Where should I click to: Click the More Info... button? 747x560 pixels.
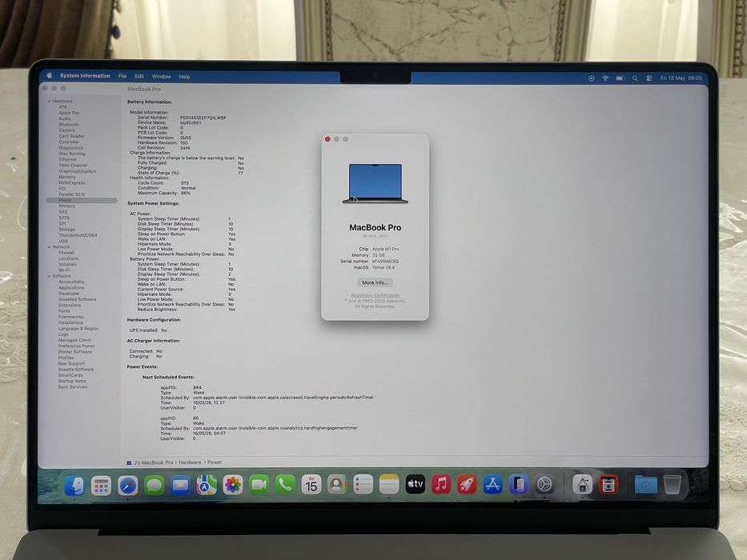click(x=375, y=282)
